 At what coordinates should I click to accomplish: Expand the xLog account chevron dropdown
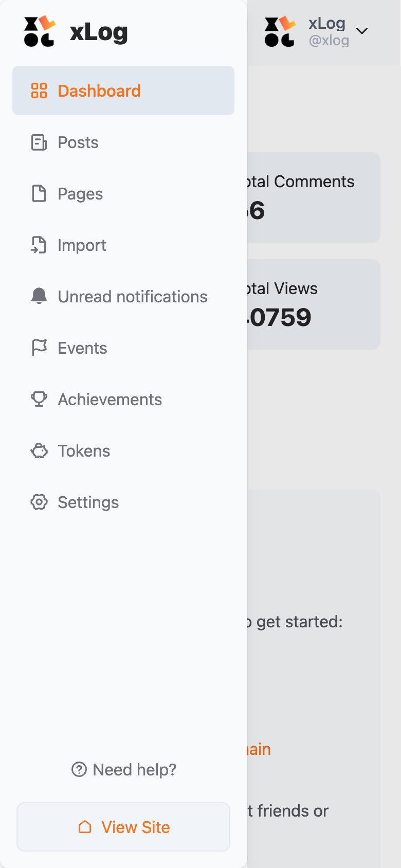[x=362, y=31]
